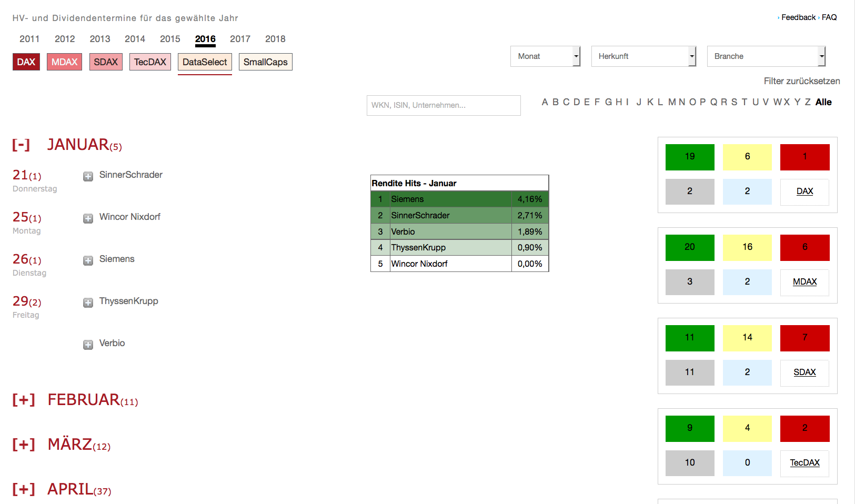This screenshot has height=504, width=855.
Task: Open the FAQ link
Action: [x=829, y=17]
